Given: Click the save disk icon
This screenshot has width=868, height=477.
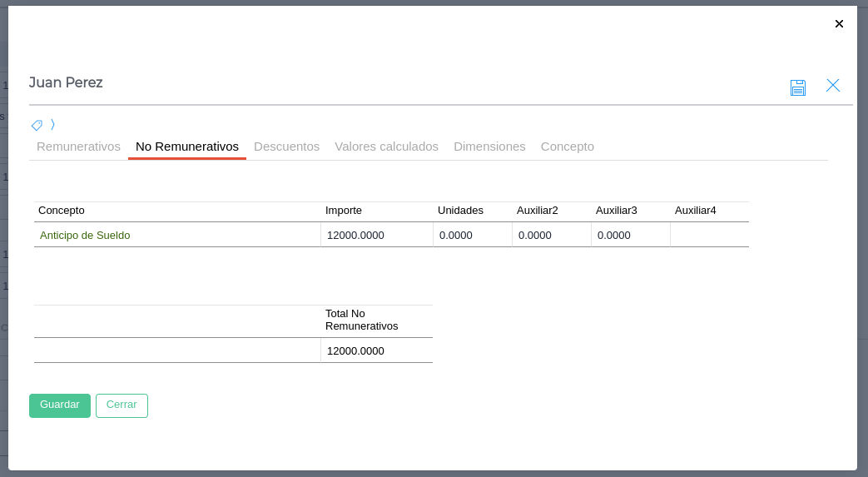Looking at the screenshot, I should (797, 87).
